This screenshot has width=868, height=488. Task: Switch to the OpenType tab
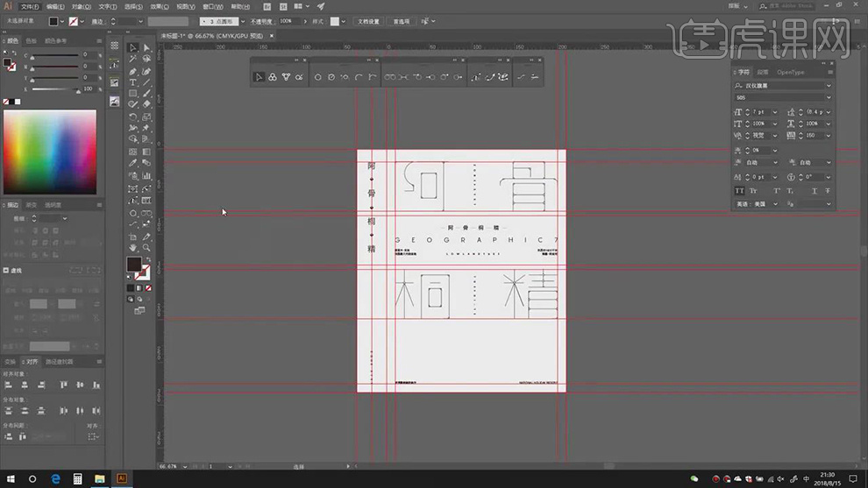[790, 72]
